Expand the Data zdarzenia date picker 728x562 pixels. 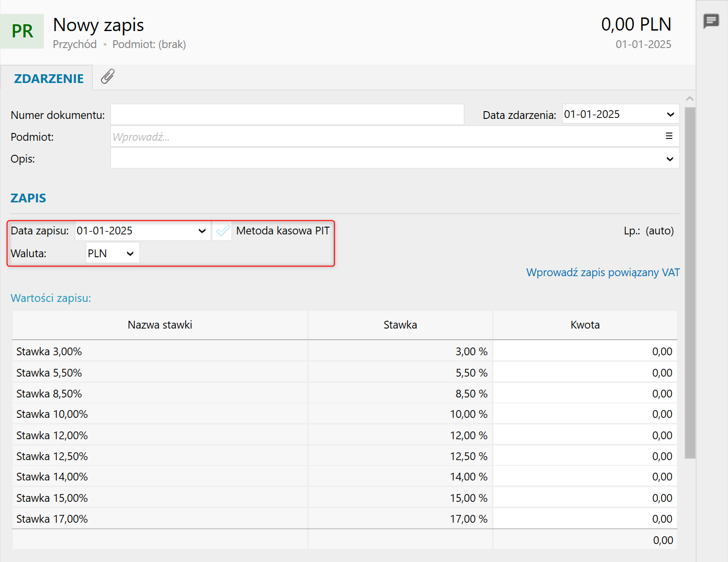click(x=670, y=115)
